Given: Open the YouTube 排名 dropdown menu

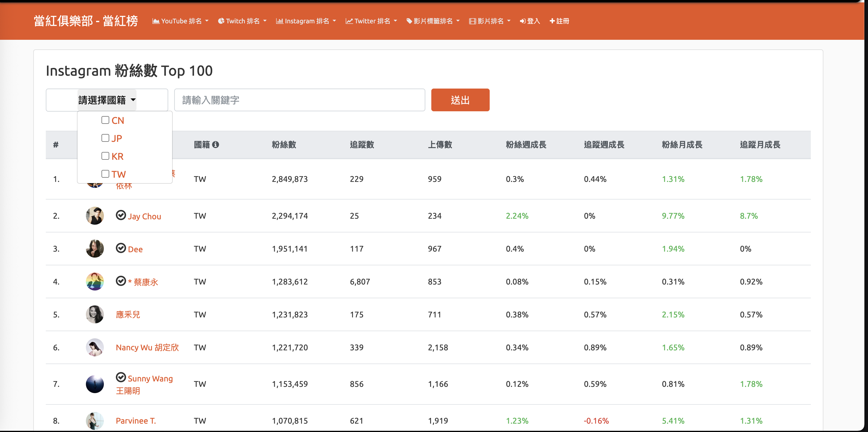Looking at the screenshot, I should click(180, 21).
